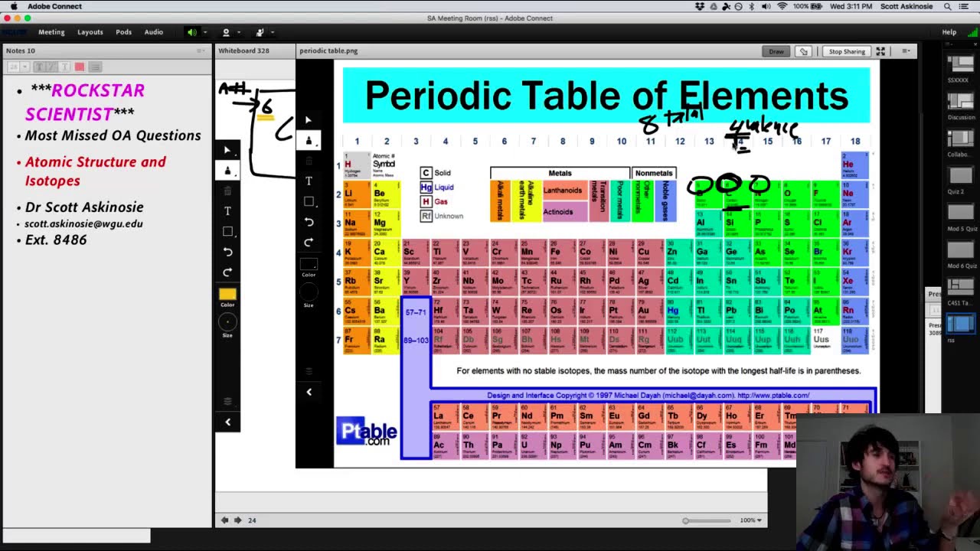Open the Meeting menu
This screenshot has width=980, height=551.
[51, 32]
